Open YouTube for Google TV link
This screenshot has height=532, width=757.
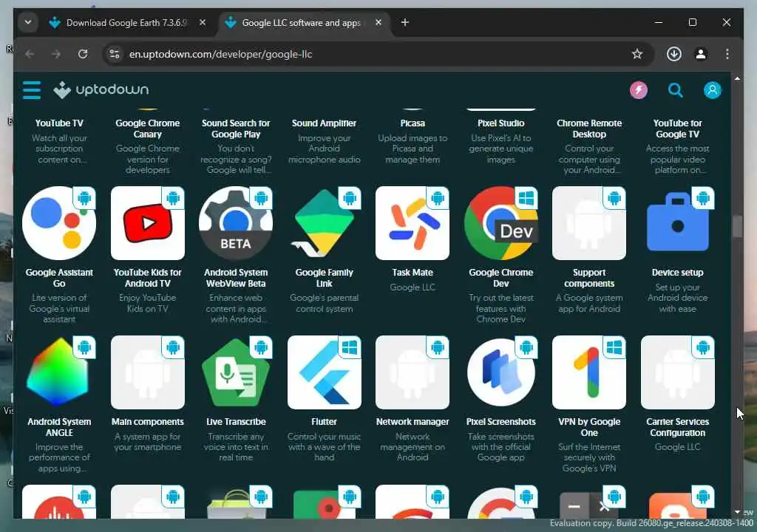[677, 129]
